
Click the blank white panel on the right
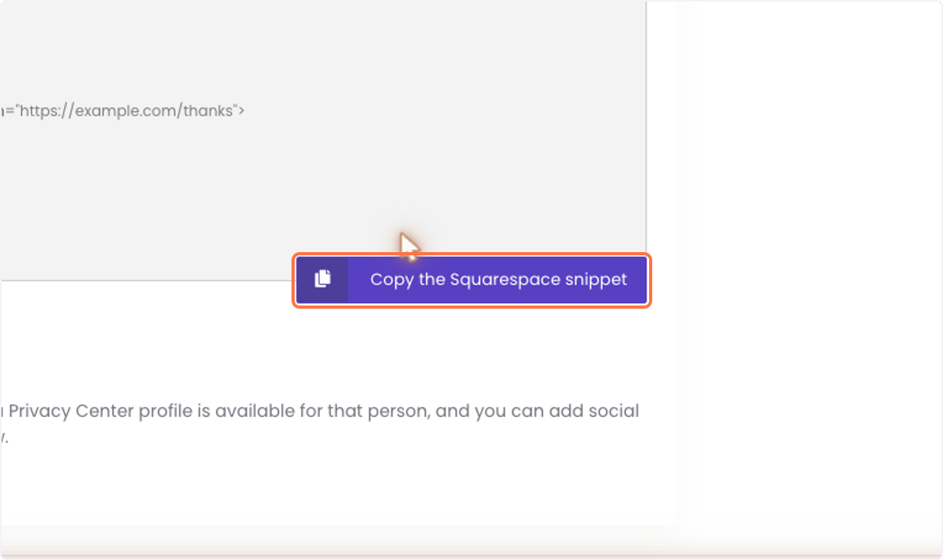(x=809, y=259)
